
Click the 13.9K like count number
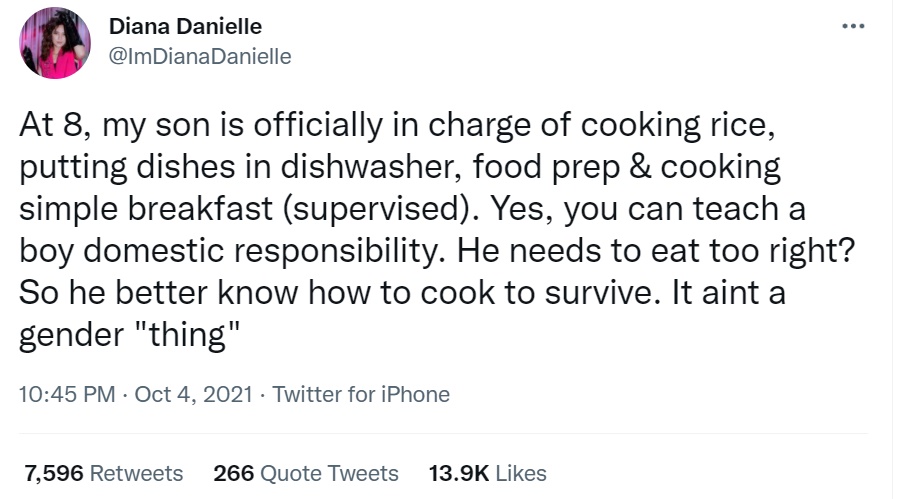pyautogui.click(x=459, y=473)
